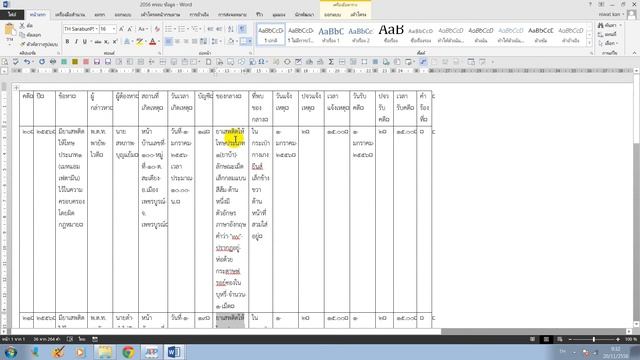Viewport: 640px width, 360px height.
Task: Click Replace button in Editing group
Action: pos(607,34)
